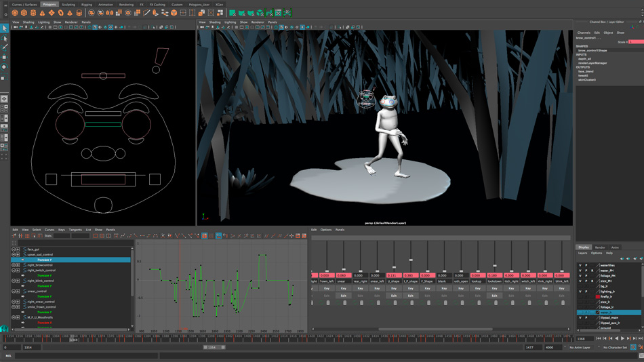Click the polygon cone shelf icon
The image size is (644, 362).
click(x=42, y=13)
